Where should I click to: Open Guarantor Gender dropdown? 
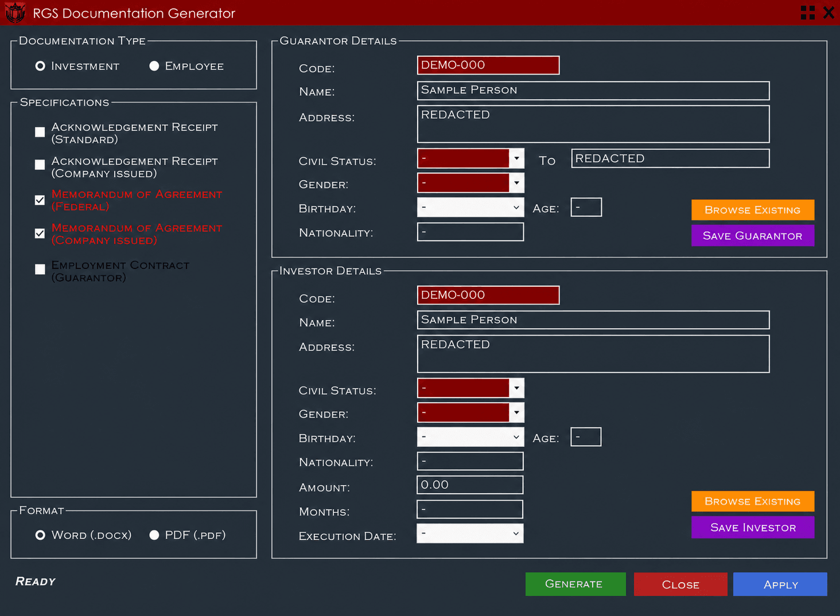[516, 183]
